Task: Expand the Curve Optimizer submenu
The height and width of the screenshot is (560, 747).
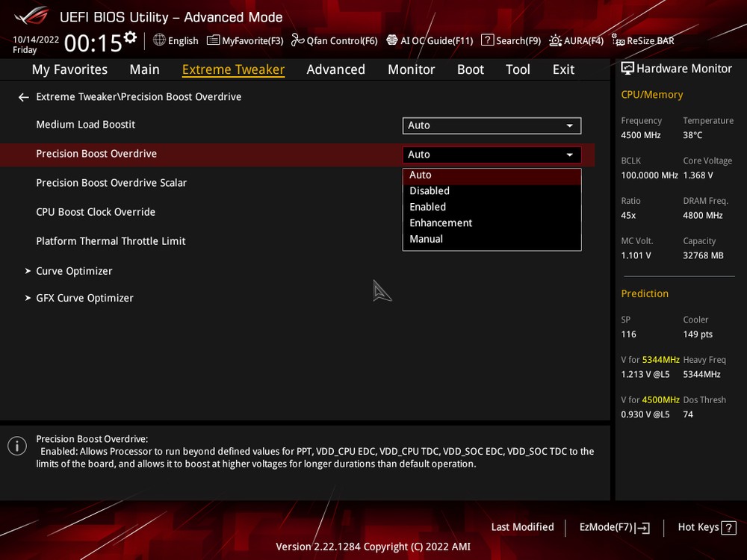Action: (x=74, y=271)
